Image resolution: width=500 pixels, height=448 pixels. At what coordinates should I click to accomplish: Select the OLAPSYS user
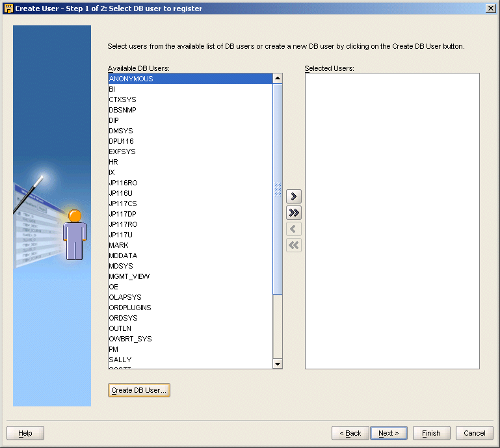click(x=191, y=297)
